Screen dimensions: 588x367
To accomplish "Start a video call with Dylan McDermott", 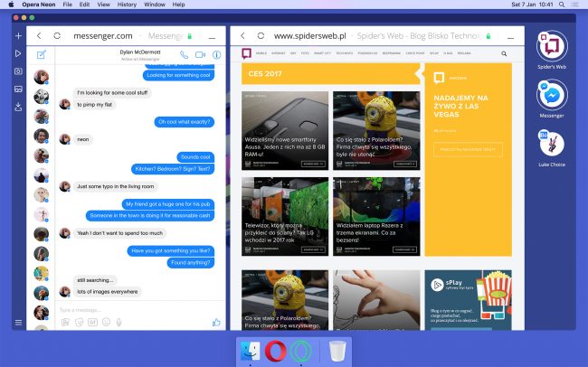I will [200, 55].
